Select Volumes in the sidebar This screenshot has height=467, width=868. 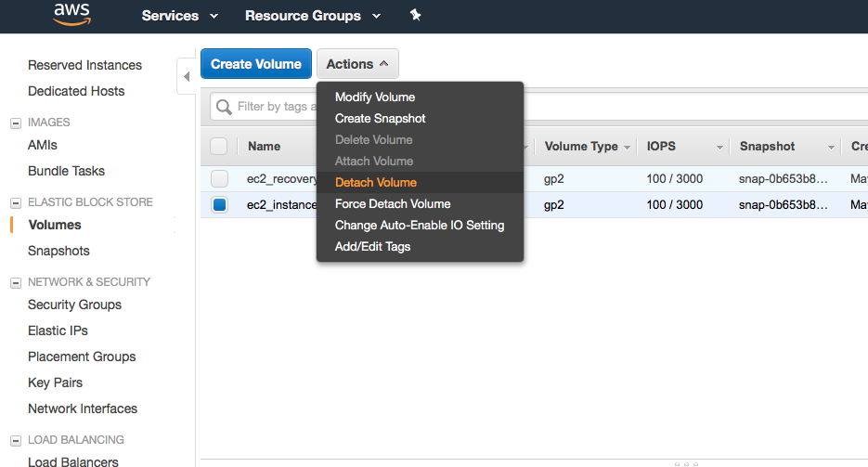[55, 225]
